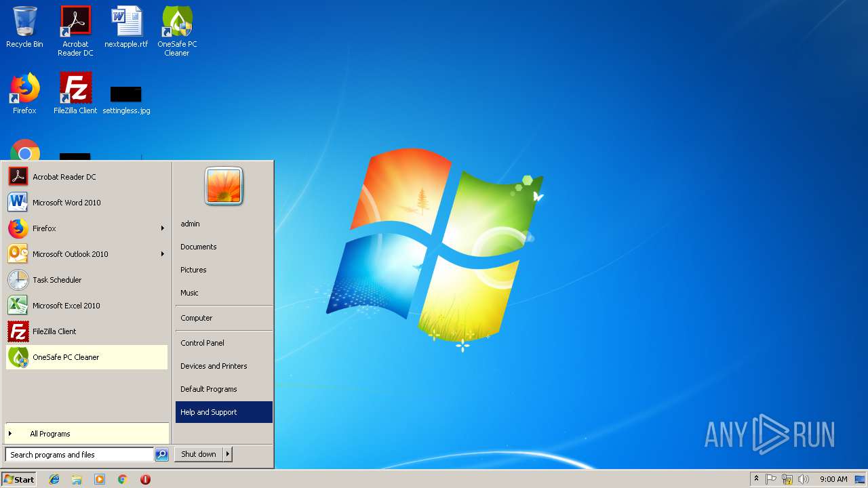Click the Shut down button
The image size is (868, 488).
199,454
